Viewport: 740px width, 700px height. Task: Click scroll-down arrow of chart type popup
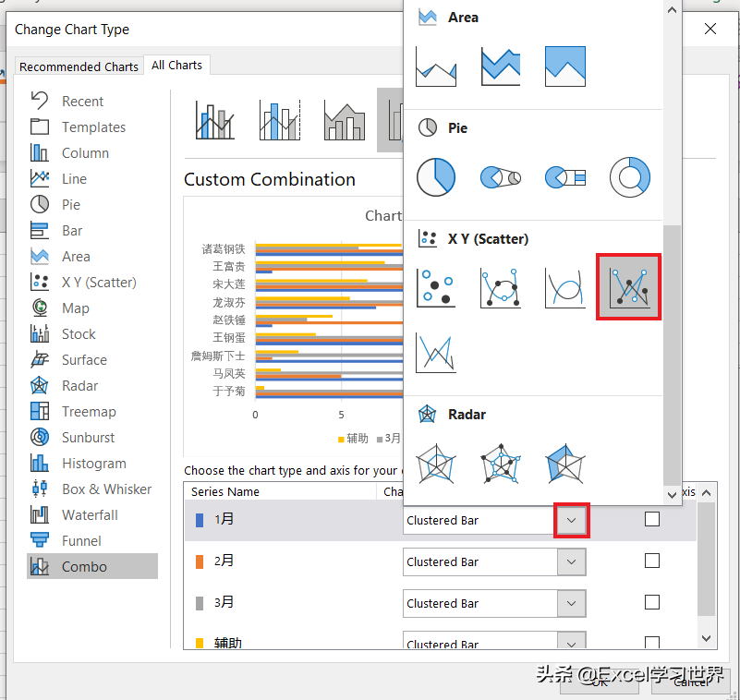coord(672,495)
